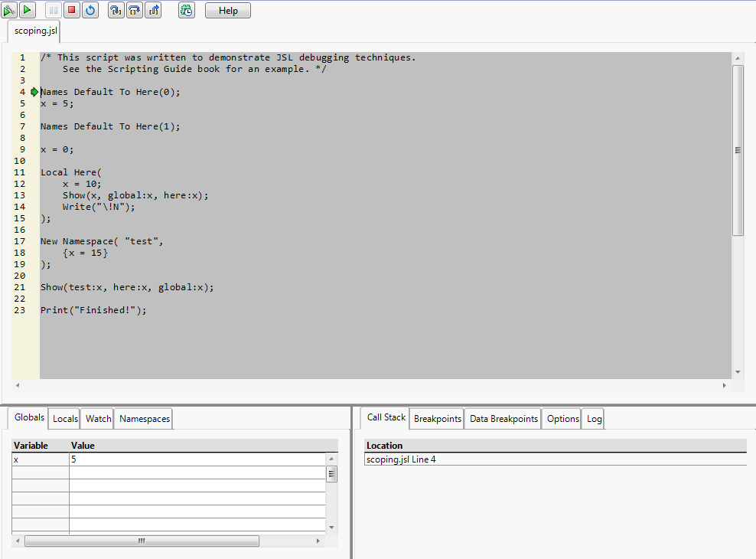Switch to the Locals tab
The image size is (756, 559).
[x=65, y=419]
